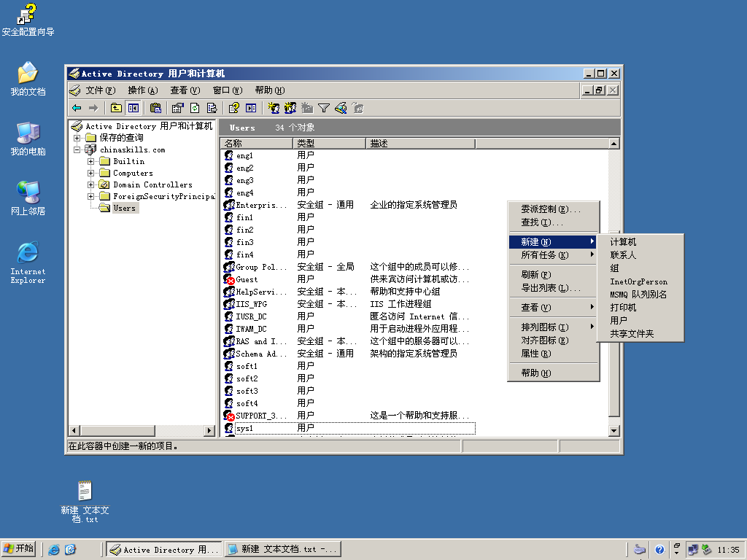Open the 查看 submenu in context menu

pyautogui.click(x=553, y=307)
